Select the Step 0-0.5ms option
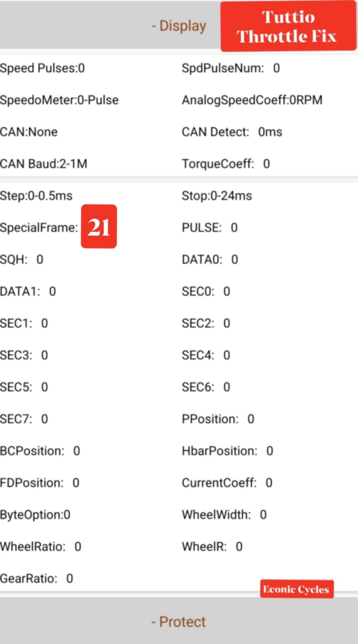Image resolution: width=358 pixels, height=644 pixels. pos(36,196)
